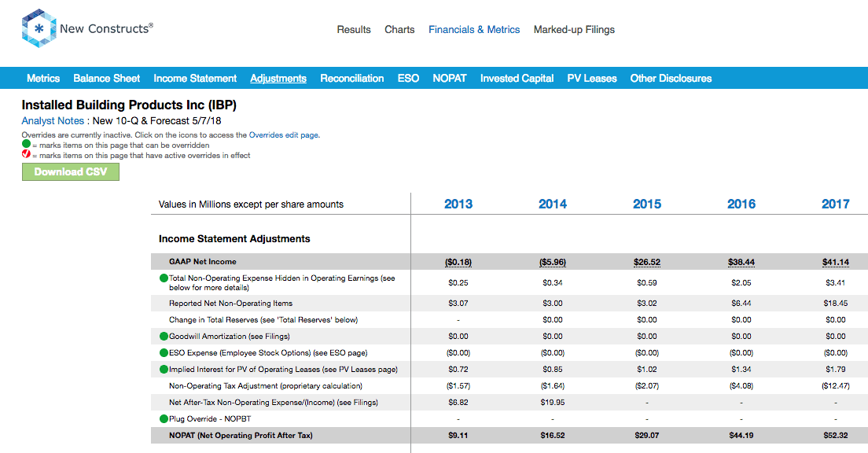868x453 pixels.
Task: Click 2016 Reported Net Non-Operating value $6.44
Action: point(741,304)
